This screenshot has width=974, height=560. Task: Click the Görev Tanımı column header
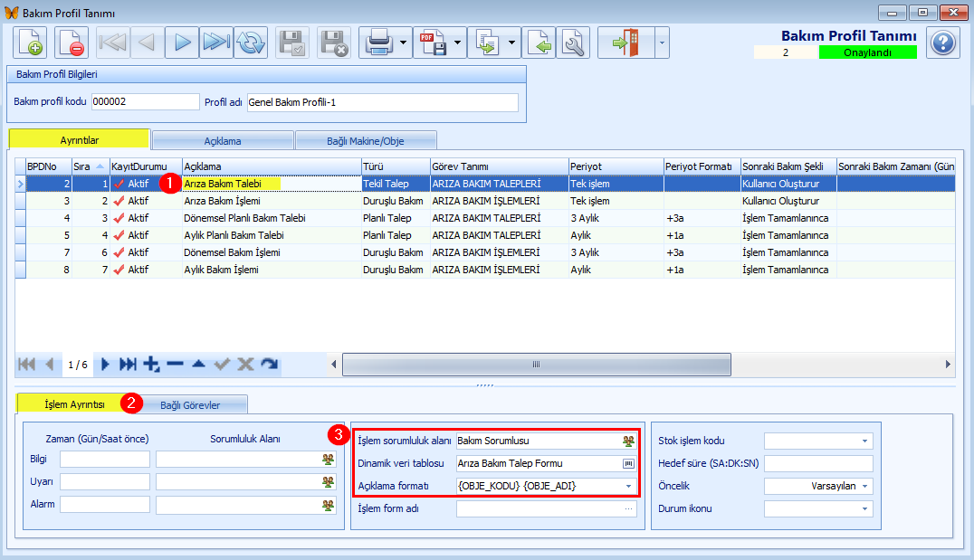[x=500, y=166]
